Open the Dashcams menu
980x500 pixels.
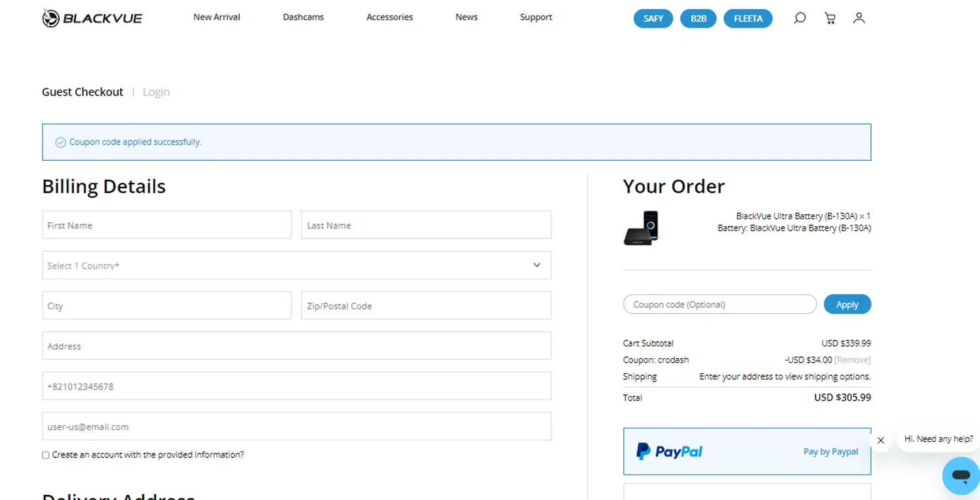tap(303, 17)
